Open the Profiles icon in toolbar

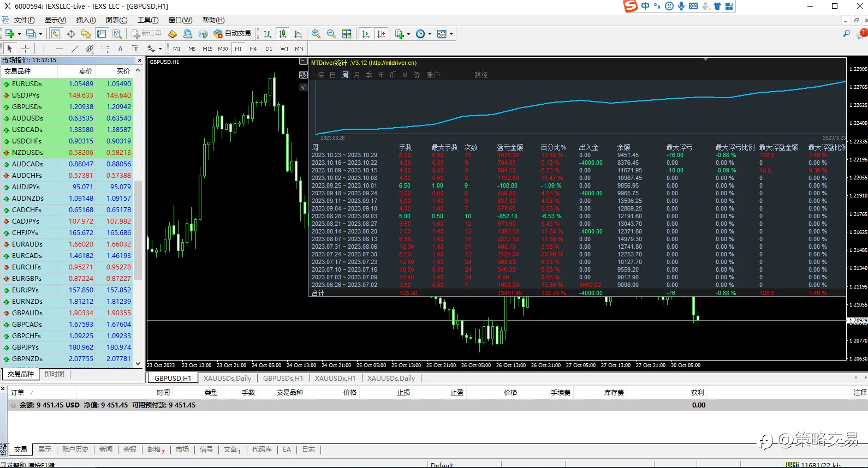31,34
